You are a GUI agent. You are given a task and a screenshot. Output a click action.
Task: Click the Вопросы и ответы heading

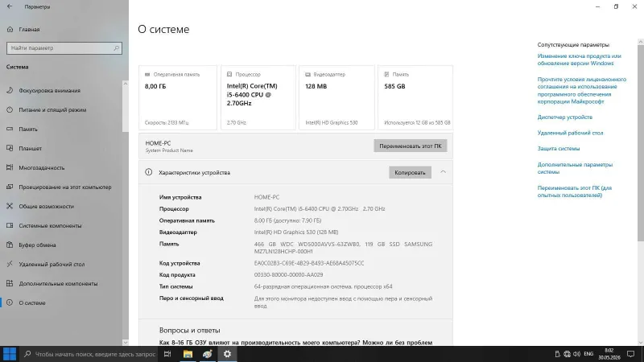coord(189,330)
